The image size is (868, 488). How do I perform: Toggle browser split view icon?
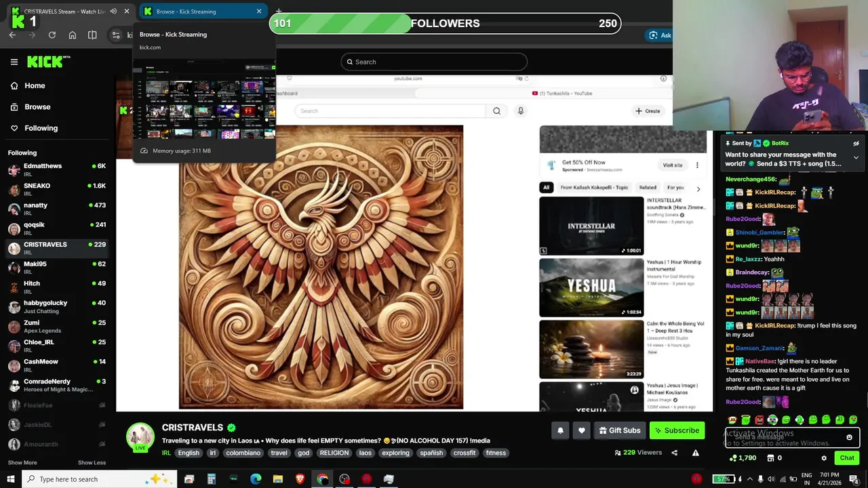[92, 35]
